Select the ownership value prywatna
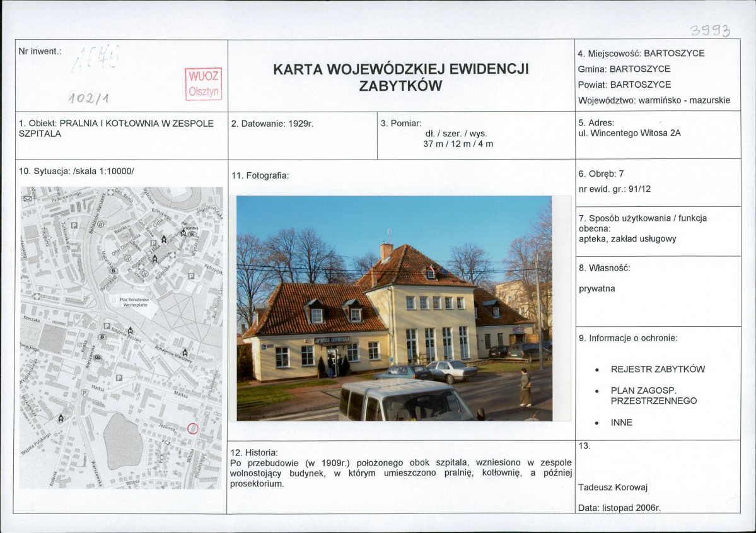Image resolution: width=756 pixels, height=533 pixels. (x=597, y=289)
